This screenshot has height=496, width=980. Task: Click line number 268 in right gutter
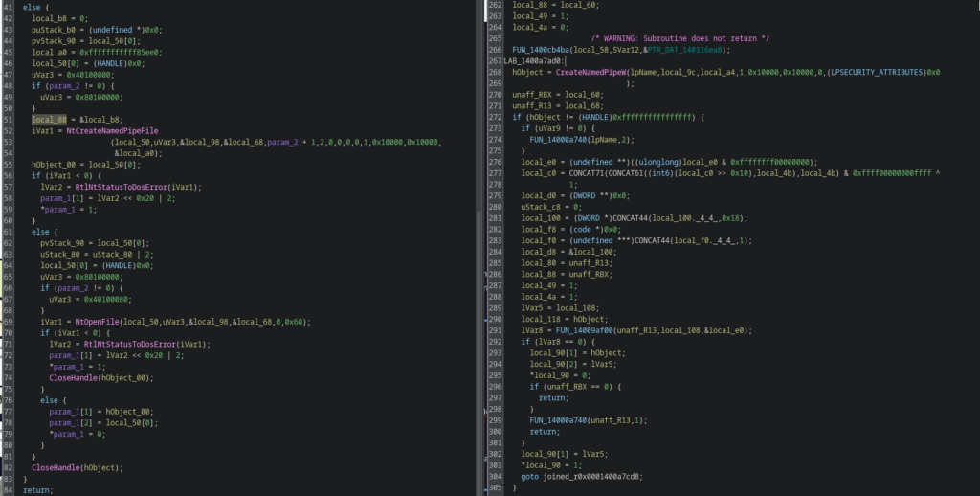click(x=495, y=72)
